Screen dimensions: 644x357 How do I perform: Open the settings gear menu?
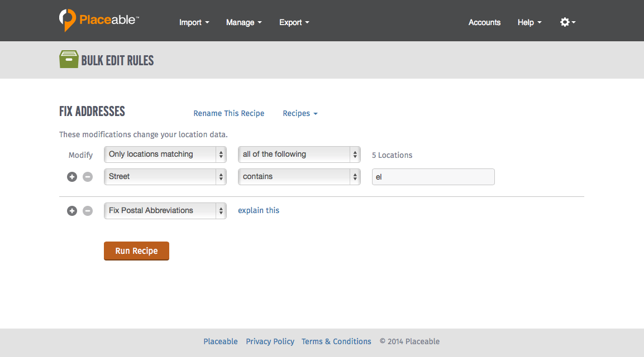tap(567, 22)
